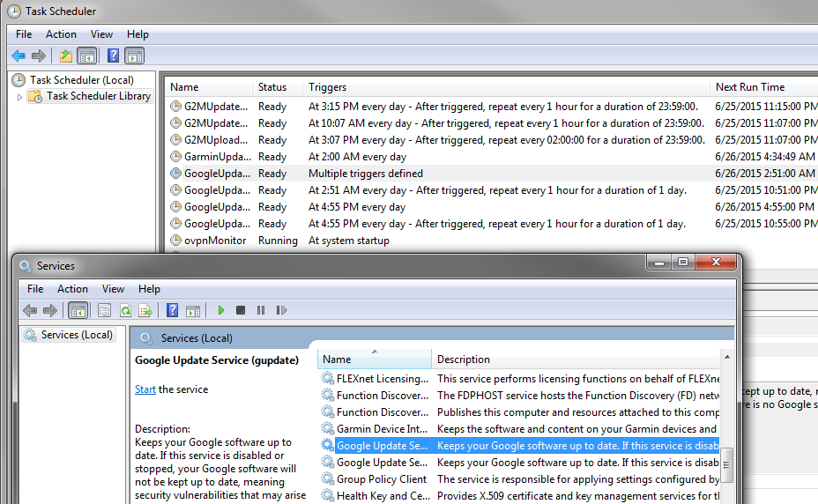Toggle Show/Hide Console Tree icon in Services
This screenshot has height=504, width=818.
pos(78,310)
